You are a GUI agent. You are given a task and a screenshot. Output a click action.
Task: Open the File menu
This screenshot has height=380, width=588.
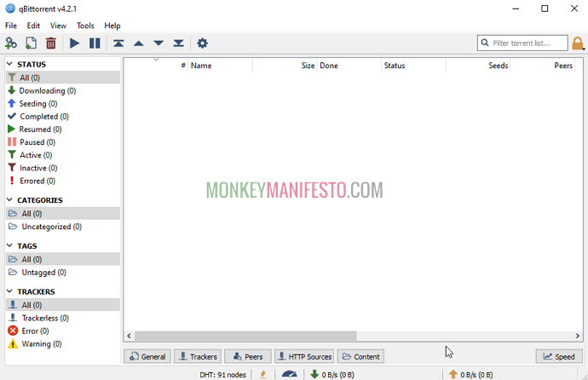[x=11, y=26]
